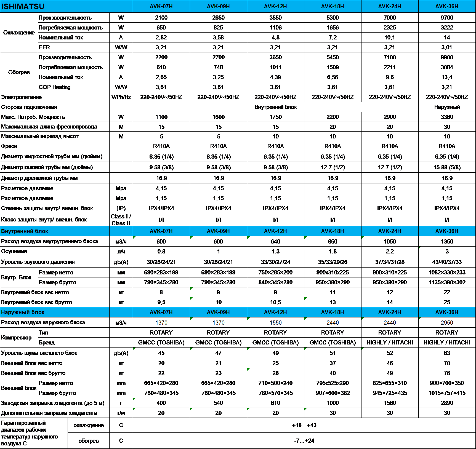Select the gas pipe diameter 15.88 (5/8)
476x449 pixels.
pyautogui.click(x=447, y=167)
